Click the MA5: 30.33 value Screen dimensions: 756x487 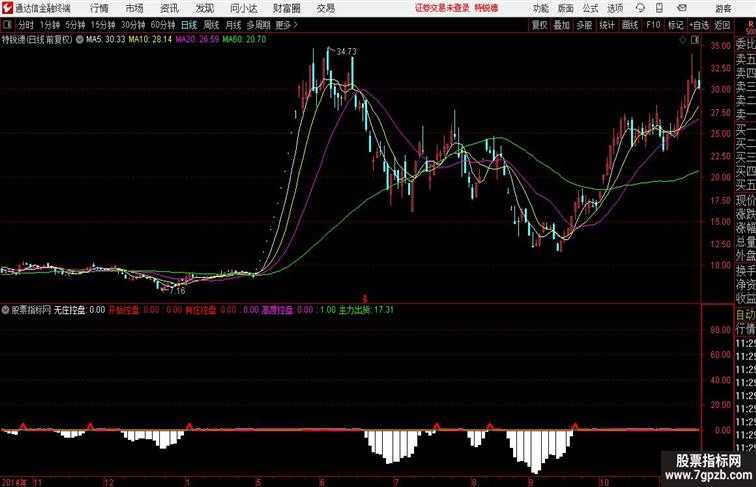coord(106,40)
